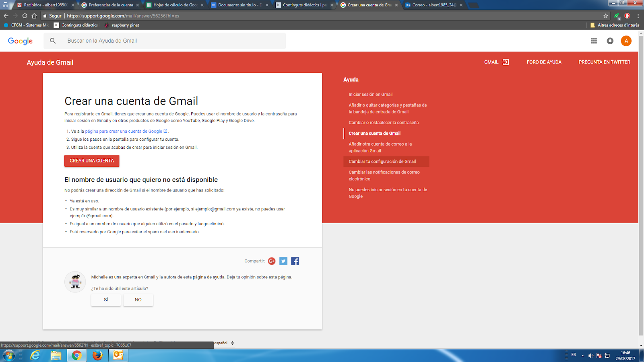Open Cambiar las notificaciones de correo
The height and width of the screenshot is (362, 644).
pyautogui.click(x=384, y=175)
